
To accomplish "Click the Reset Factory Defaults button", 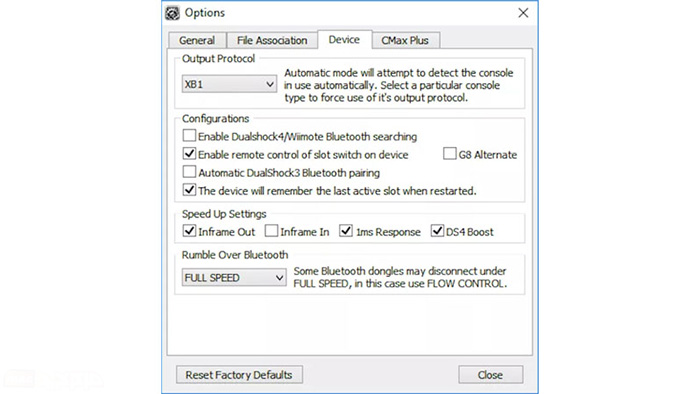I will click(239, 375).
